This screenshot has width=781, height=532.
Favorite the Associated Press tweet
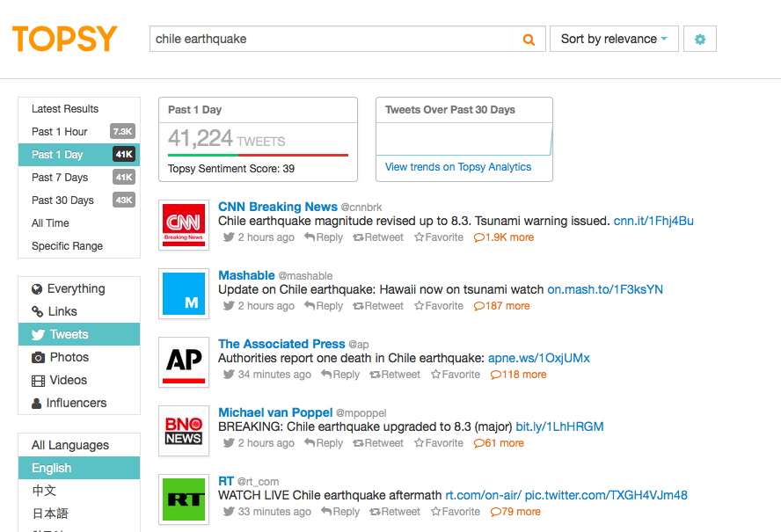[x=456, y=374]
